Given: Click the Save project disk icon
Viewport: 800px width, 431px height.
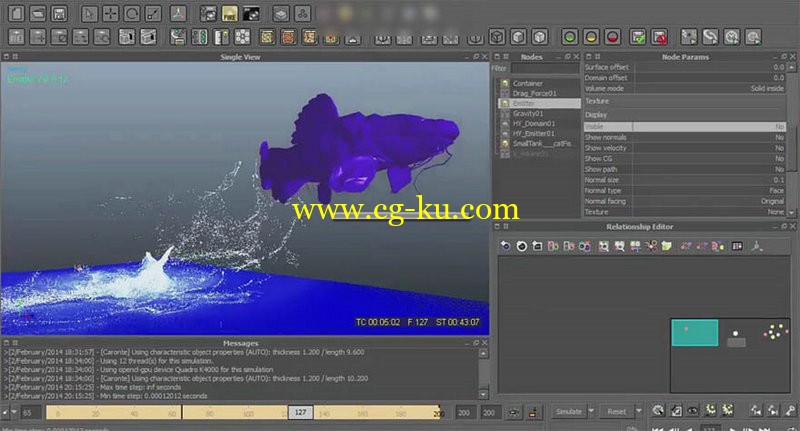Looking at the screenshot, I should (59, 14).
